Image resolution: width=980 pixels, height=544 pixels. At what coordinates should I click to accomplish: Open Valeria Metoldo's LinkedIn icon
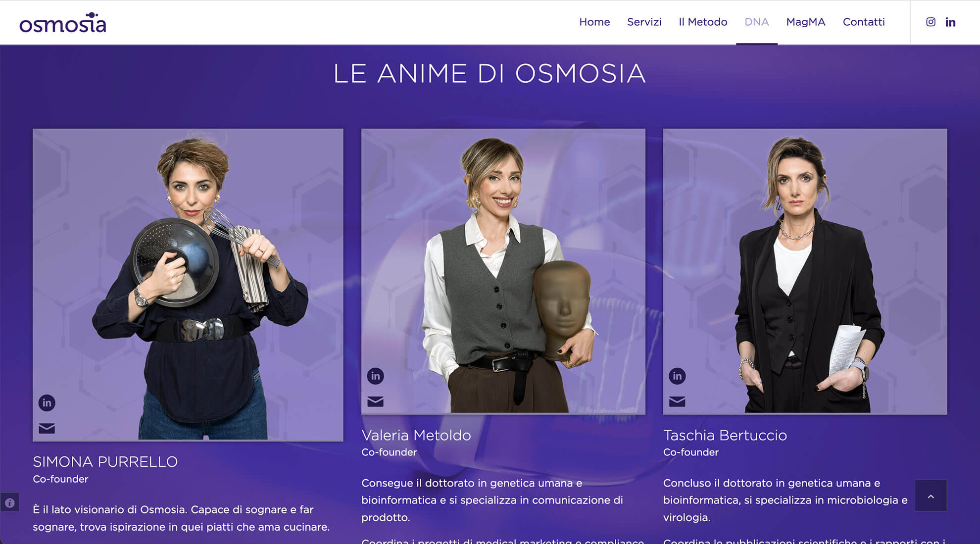point(375,376)
